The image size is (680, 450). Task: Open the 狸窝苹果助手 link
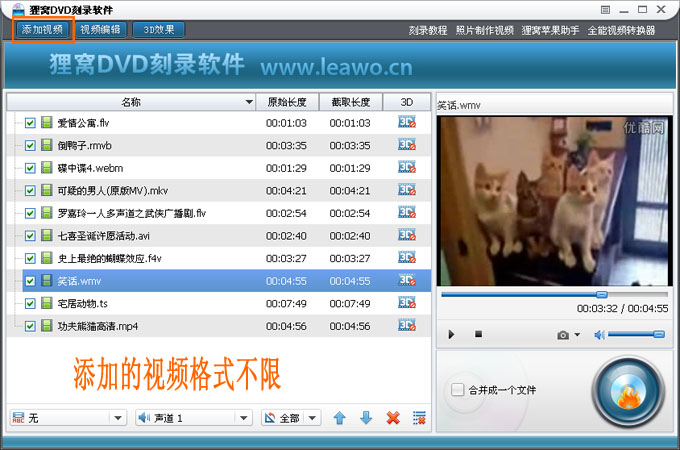click(x=550, y=30)
